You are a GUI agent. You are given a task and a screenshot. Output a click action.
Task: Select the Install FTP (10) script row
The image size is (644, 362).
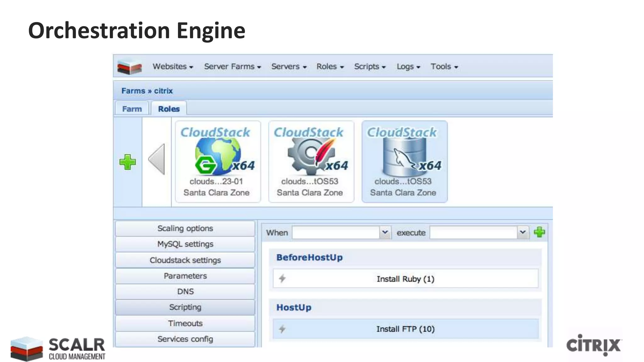[x=406, y=329]
